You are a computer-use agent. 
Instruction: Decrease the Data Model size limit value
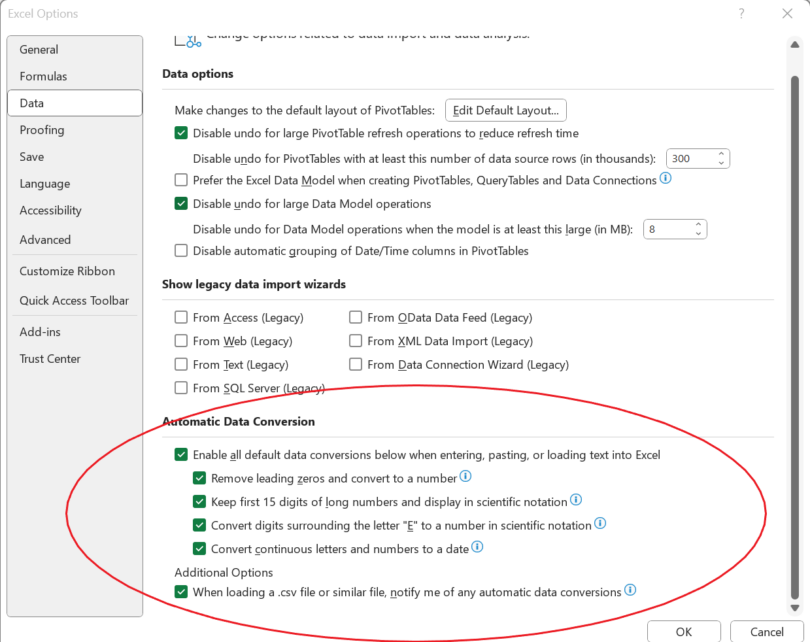pos(698,233)
